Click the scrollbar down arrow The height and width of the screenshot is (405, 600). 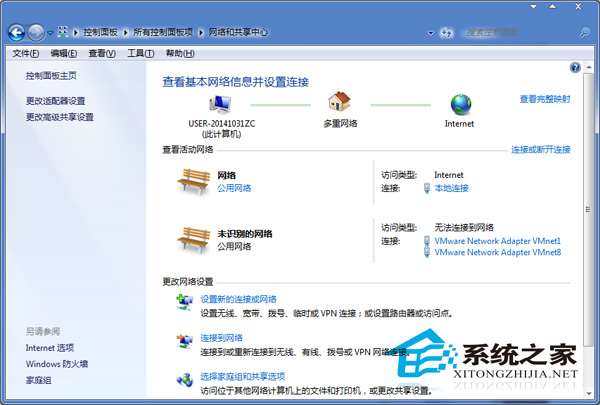[x=589, y=393]
